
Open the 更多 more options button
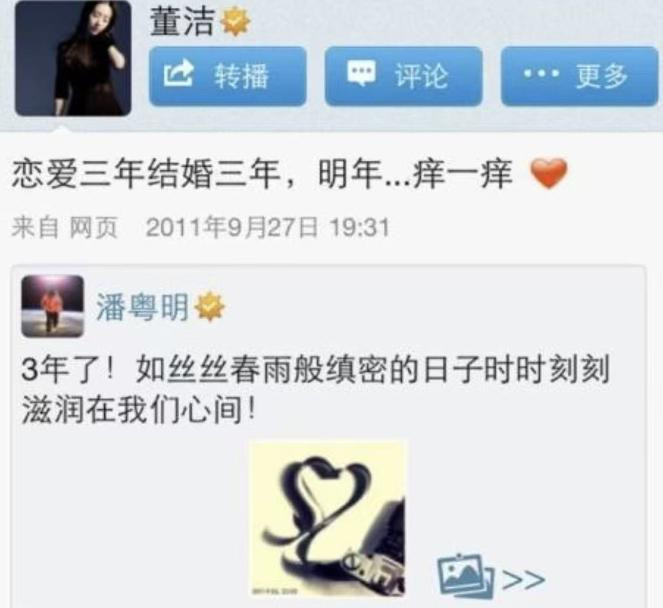click(580, 76)
